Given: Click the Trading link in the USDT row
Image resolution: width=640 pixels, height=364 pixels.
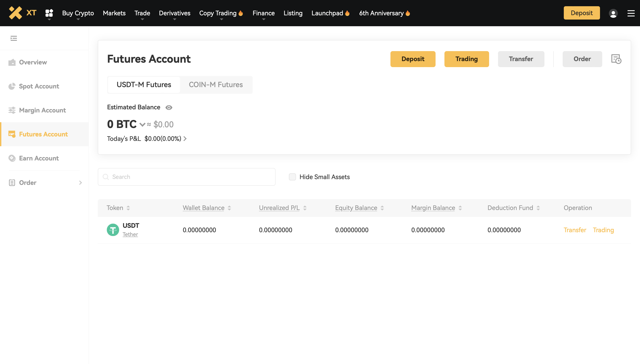Looking at the screenshot, I should (603, 230).
